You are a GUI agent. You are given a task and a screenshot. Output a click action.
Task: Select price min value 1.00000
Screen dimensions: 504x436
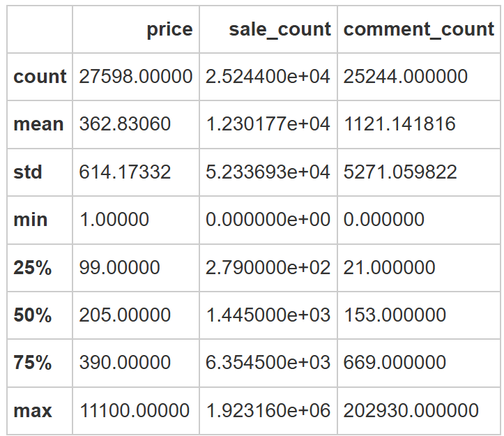[x=114, y=220]
